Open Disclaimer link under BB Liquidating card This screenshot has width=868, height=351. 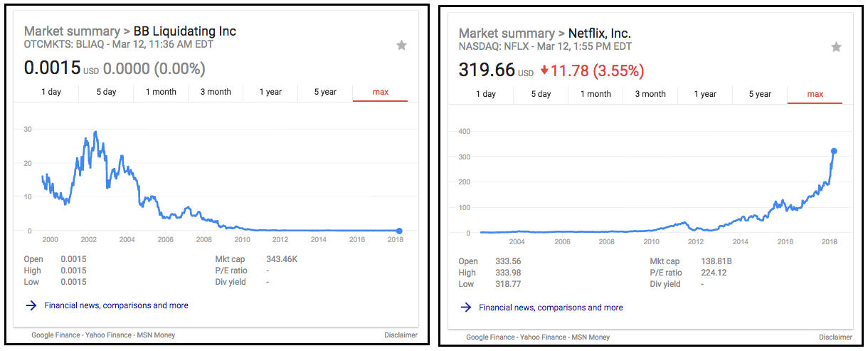click(401, 335)
